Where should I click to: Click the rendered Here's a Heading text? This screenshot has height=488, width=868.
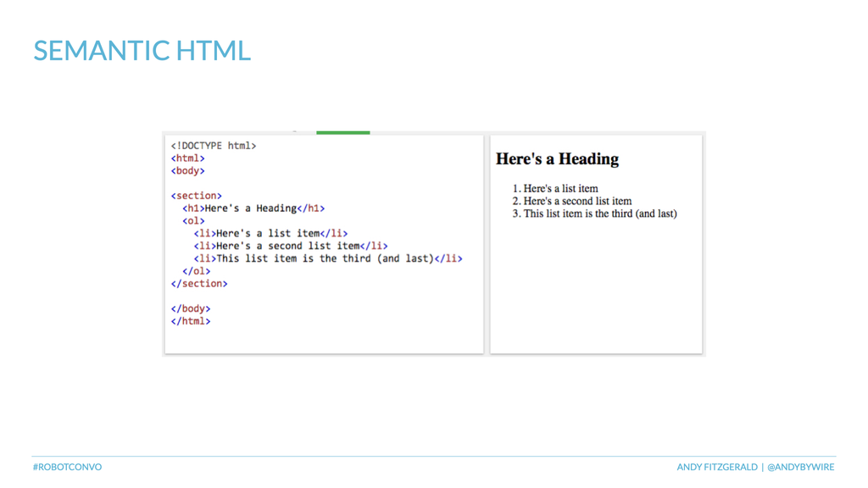pos(557,159)
